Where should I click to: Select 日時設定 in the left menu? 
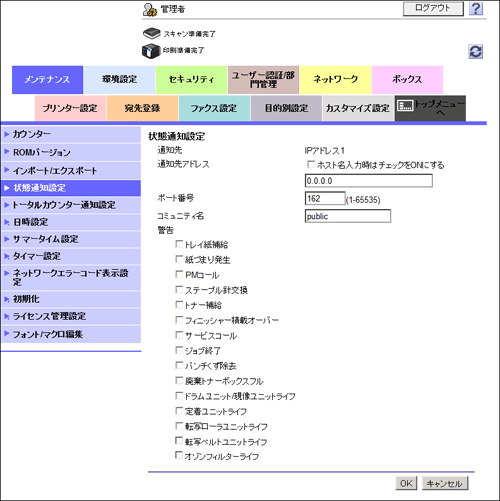pyautogui.click(x=71, y=222)
